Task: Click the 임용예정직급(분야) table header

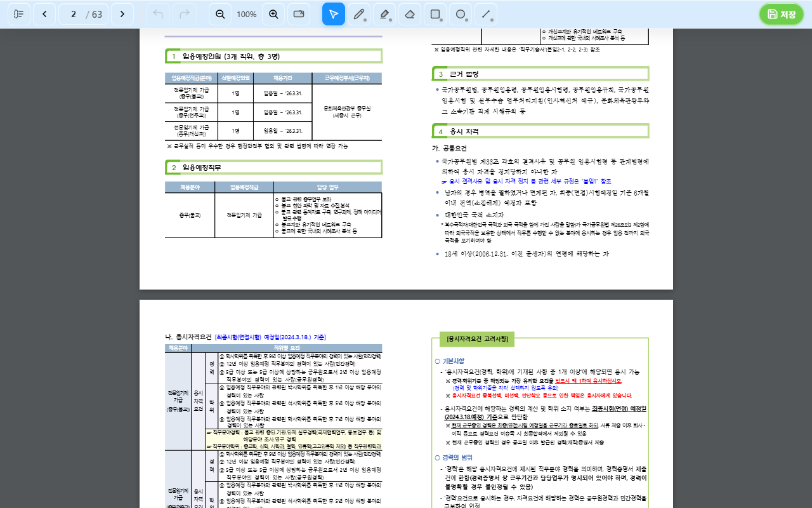Action: [x=191, y=78]
